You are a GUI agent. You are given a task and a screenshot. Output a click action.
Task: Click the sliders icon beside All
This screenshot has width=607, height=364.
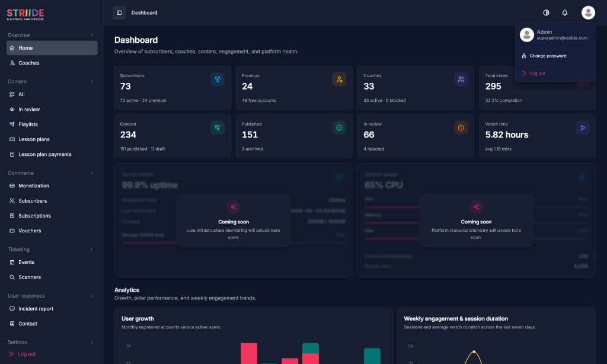coord(12,94)
